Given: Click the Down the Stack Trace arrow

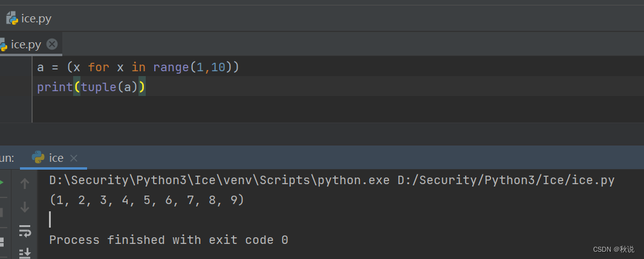Looking at the screenshot, I should 25,207.
